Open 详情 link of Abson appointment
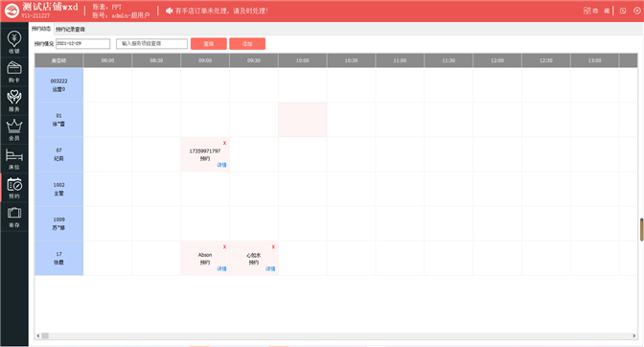The height and width of the screenshot is (347, 644). pyautogui.click(x=221, y=268)
